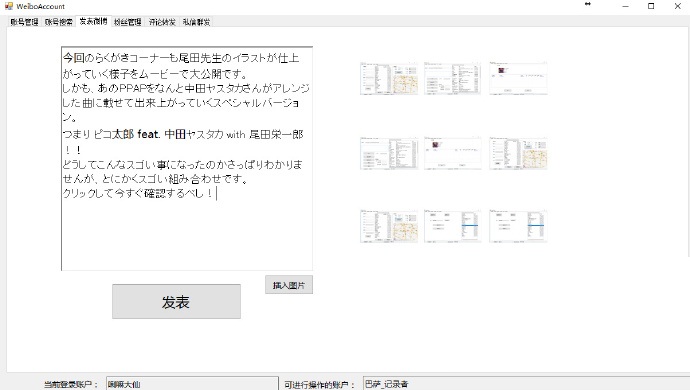Go to the 粉丝管理 tab
Image resolution: width=690 pixels, height=390 pixels.
point(128,22)
